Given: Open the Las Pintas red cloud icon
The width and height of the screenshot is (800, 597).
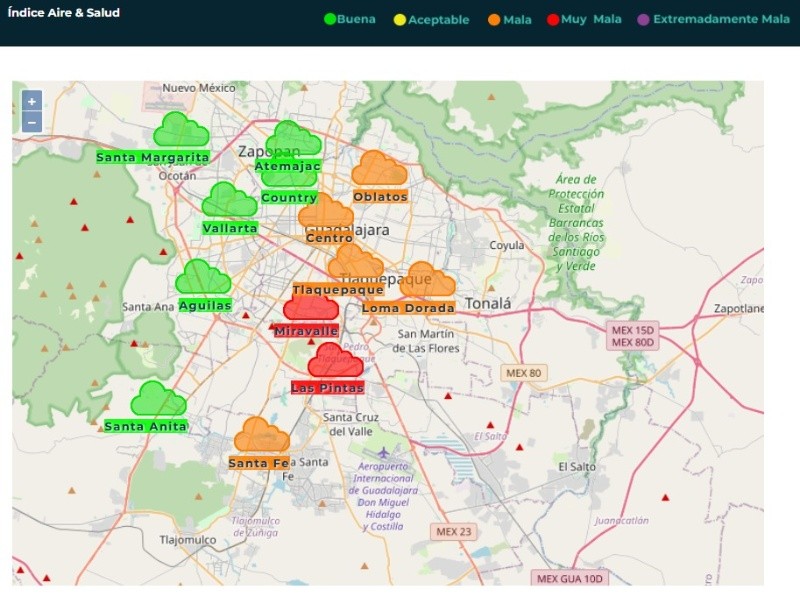Looking at the screenshot, I should click(x=335, y=361).
